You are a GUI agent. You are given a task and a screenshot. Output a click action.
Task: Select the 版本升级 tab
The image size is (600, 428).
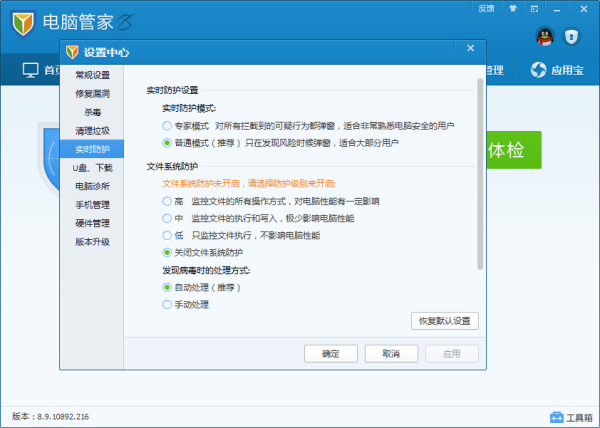92,242
